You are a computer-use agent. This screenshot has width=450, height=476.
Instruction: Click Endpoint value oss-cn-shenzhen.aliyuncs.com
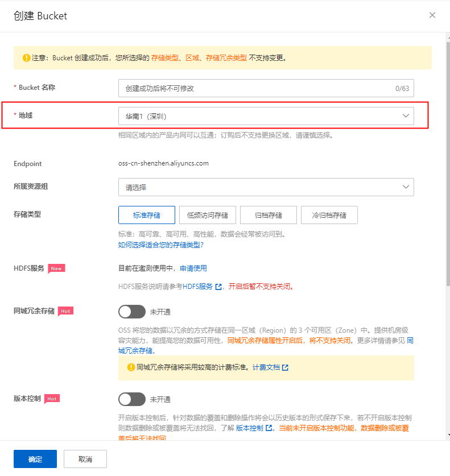[x=163, y=163]
